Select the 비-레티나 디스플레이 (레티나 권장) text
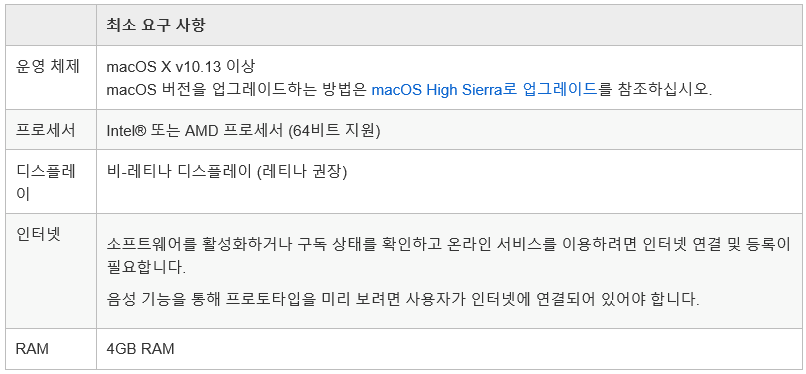Screen dimensions: 806x374 (x=227, y=171)
